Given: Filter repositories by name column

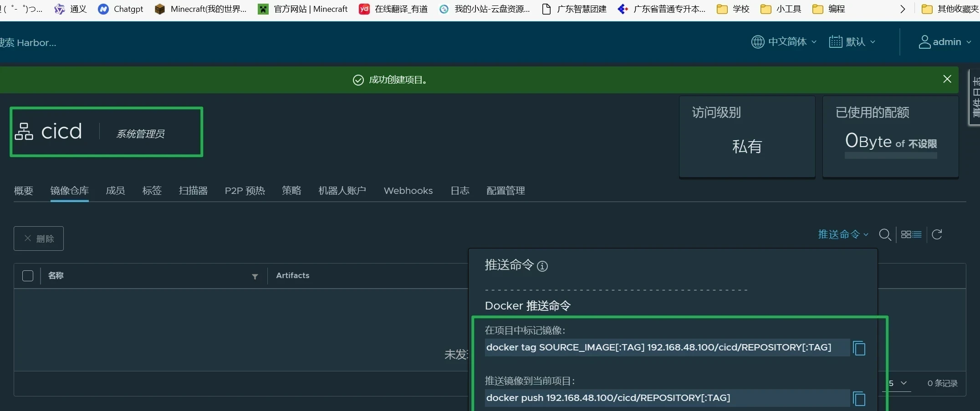Looking at the screenshot, I should (255, 276).
